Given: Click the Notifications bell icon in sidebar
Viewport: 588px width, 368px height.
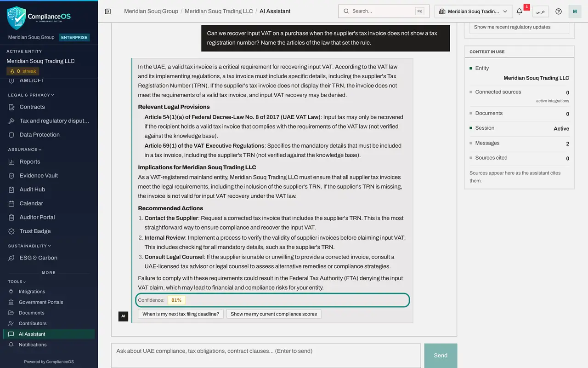Looking at the screenshot, I should pos(11,345).
